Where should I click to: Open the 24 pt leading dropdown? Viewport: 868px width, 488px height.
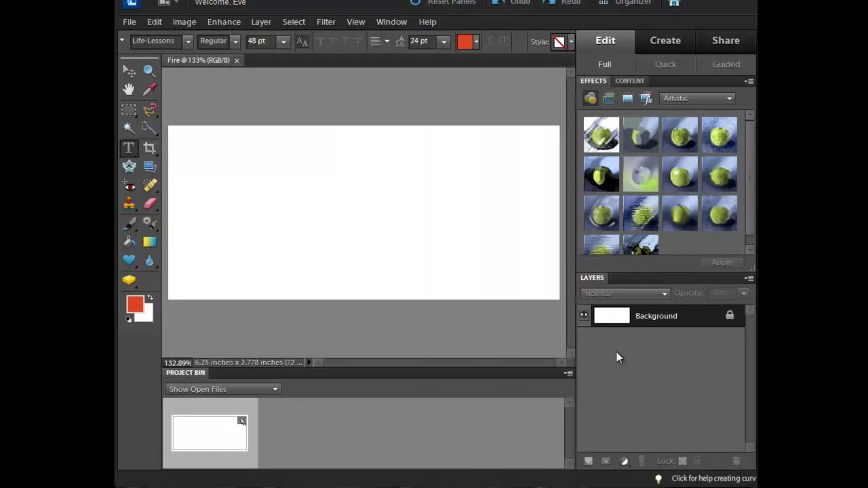(444, 41)
